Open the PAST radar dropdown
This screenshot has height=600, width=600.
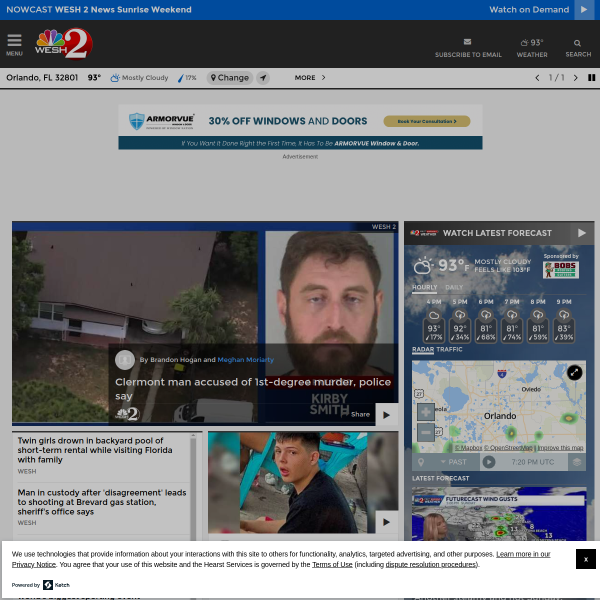click(453, 462)
